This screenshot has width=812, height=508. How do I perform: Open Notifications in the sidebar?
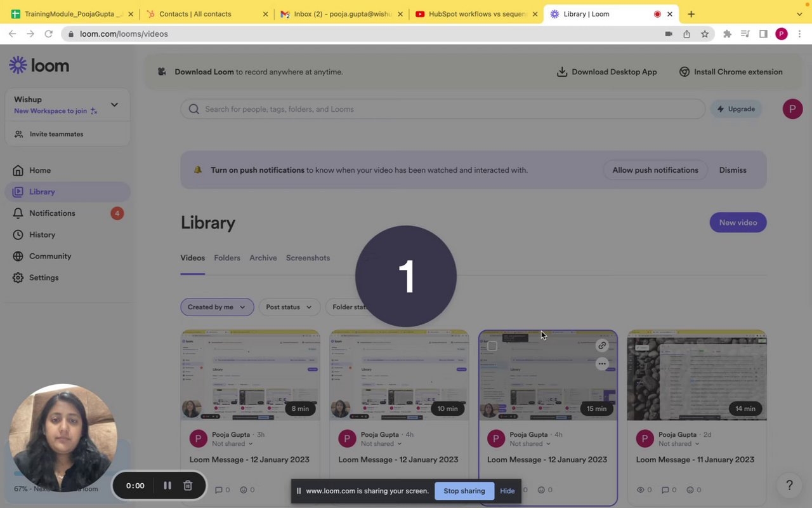coord(52,213)
